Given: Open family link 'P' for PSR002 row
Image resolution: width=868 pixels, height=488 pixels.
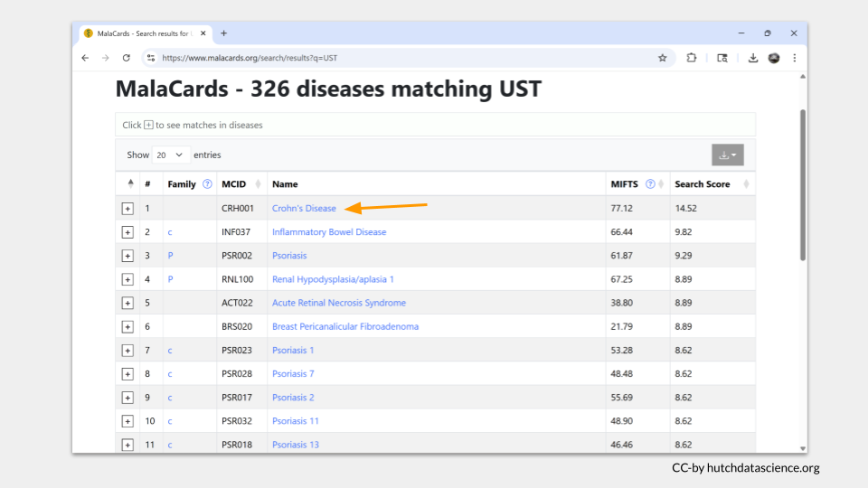Looking at the screenshot, I should pyautogui.click(x=171, y=256).
